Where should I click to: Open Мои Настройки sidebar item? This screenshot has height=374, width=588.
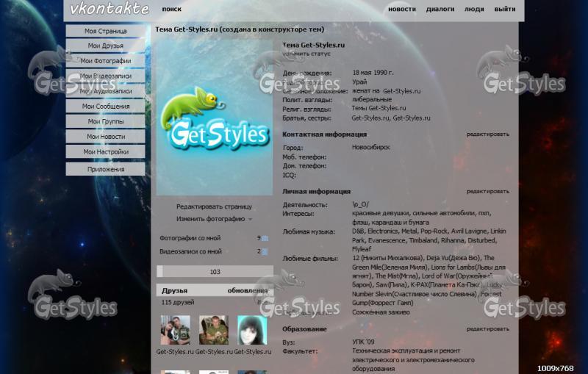click(105, 152)
